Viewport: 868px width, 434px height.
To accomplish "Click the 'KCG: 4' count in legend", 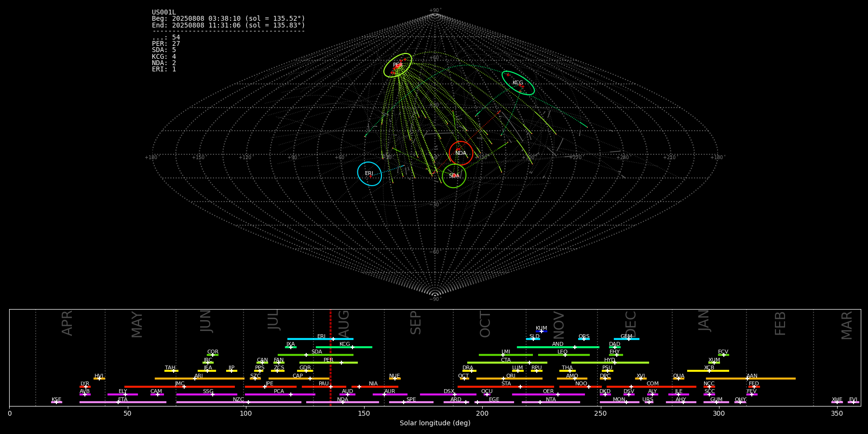I will click(164, 56).
